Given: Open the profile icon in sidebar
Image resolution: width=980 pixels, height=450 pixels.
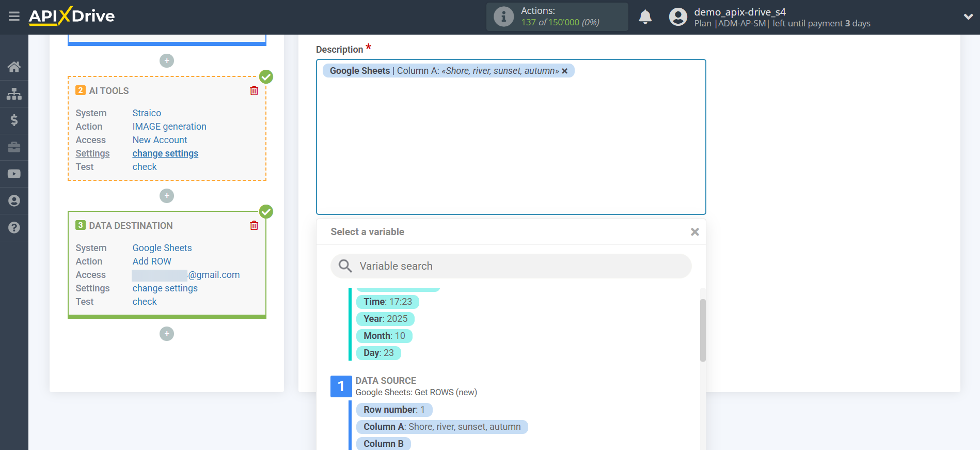Looking at the screenshot, I should click(14, 201).
